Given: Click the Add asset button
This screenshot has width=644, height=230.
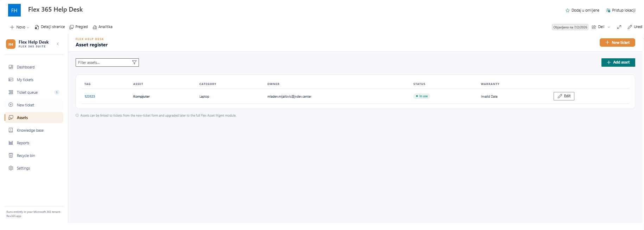Looking at the screenshot, I should click(x=618, y=63).
